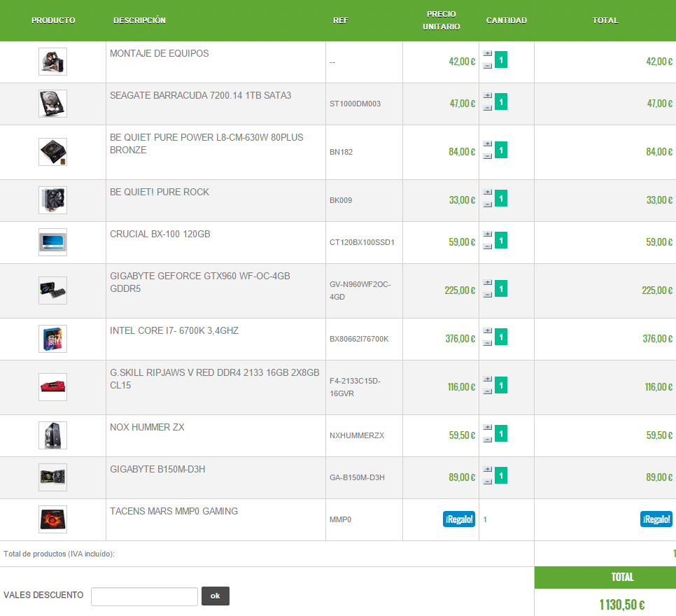Image resolution: width=676 pixels, height=616 pixels.
Task: Open the GIGABYTE GEFORCE GTX960 WF-OC-4GB link
Action: (x=200, y=282)
